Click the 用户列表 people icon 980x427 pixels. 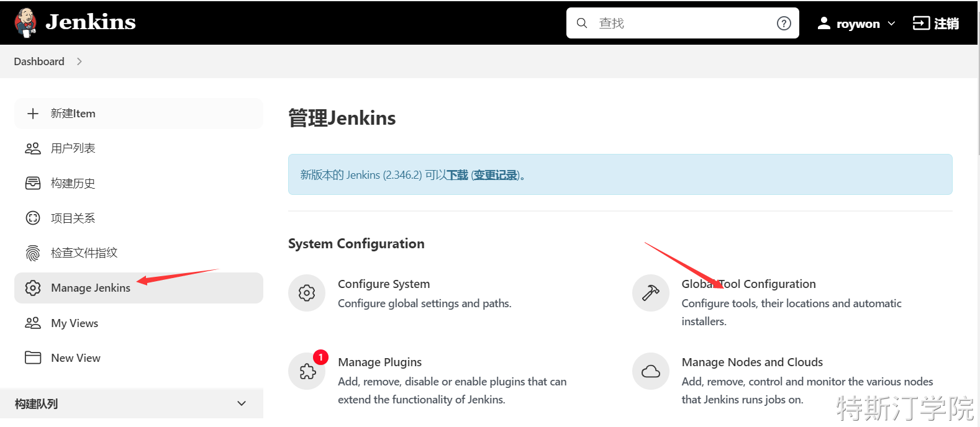point(33,148)
